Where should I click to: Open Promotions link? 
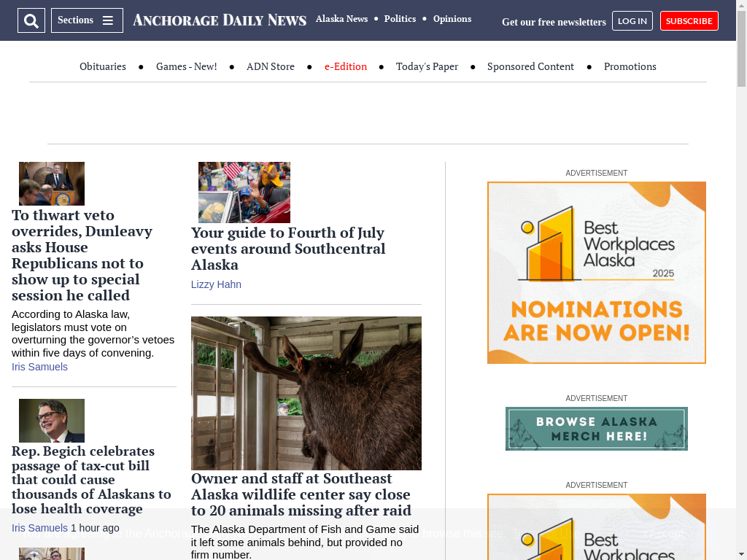click(630, 66)
